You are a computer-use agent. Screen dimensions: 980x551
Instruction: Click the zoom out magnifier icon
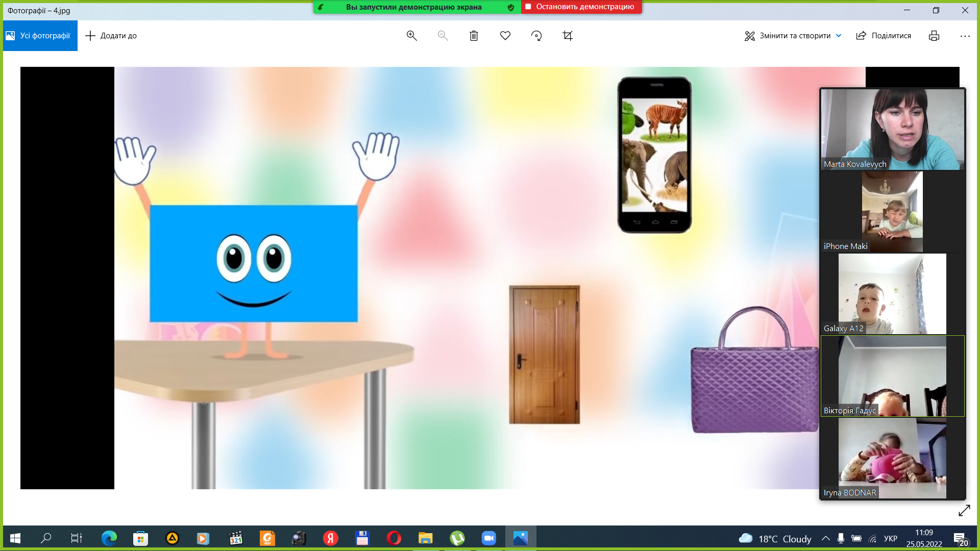point(443,36)
